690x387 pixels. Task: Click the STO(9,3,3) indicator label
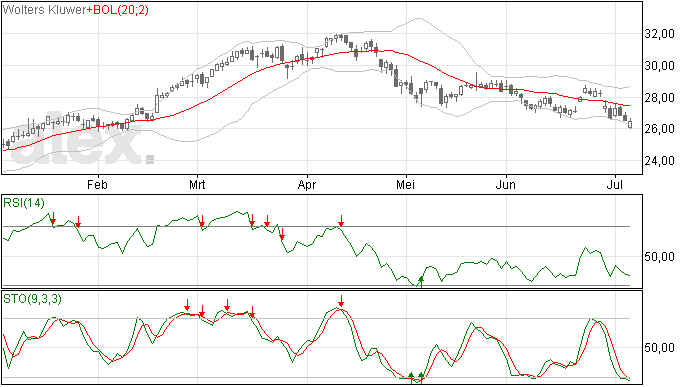coord(33,299)
